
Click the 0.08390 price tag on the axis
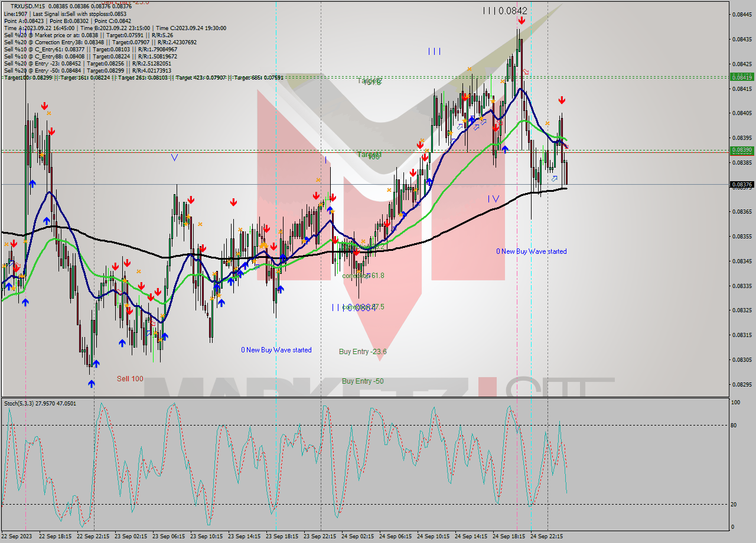742,150
